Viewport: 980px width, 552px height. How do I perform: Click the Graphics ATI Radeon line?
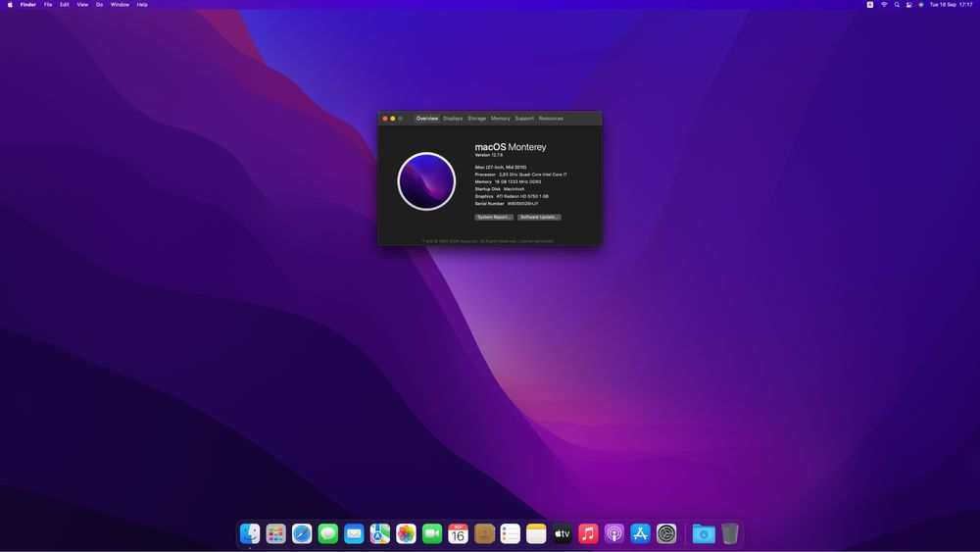512,196
